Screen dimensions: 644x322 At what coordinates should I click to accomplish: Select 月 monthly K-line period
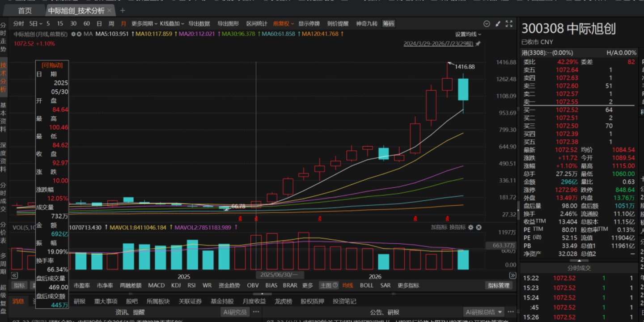123,24
